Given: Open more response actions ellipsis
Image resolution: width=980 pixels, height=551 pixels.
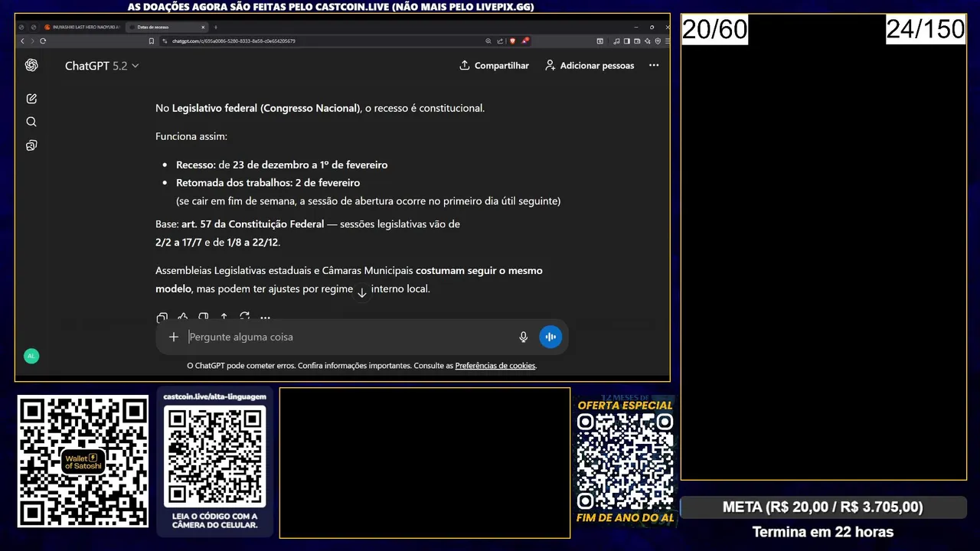Looking at the screenshot, I should (x=265, y=317).
